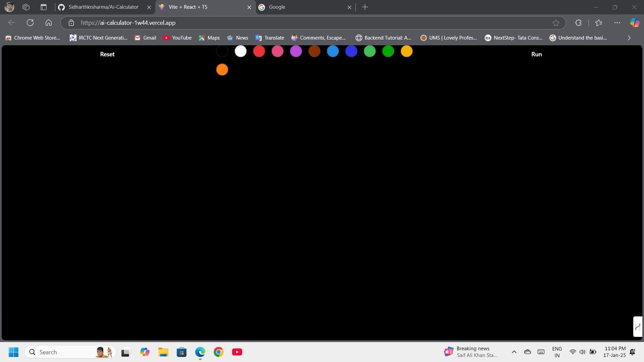
Task: Click the taskbar Search box
Action: coord(70,352)
